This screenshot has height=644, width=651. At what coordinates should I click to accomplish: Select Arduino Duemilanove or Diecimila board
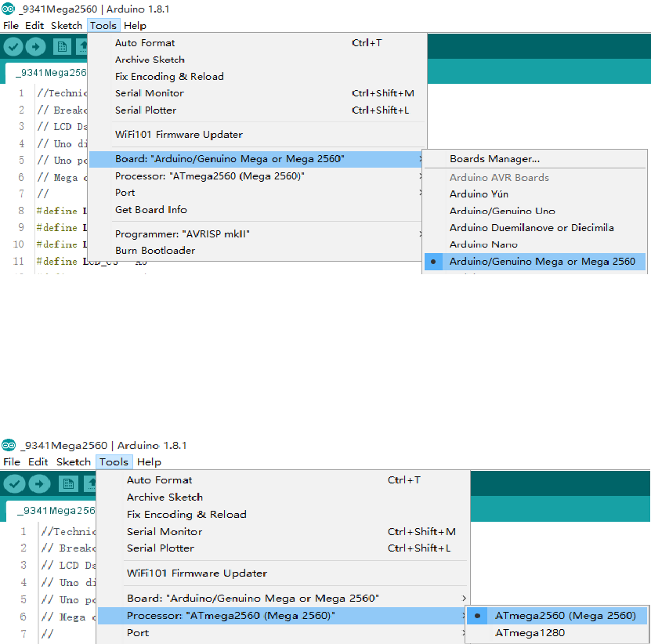click(535, 227)
